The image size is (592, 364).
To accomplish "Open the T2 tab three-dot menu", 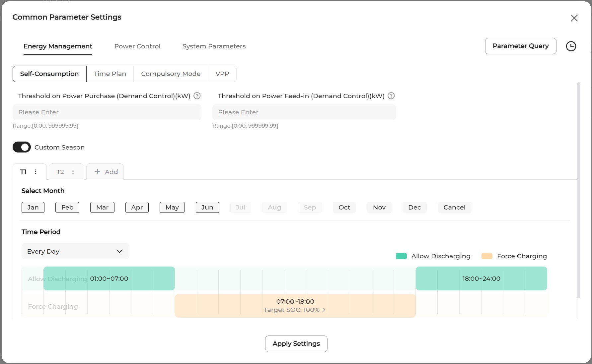I will 73,172.
